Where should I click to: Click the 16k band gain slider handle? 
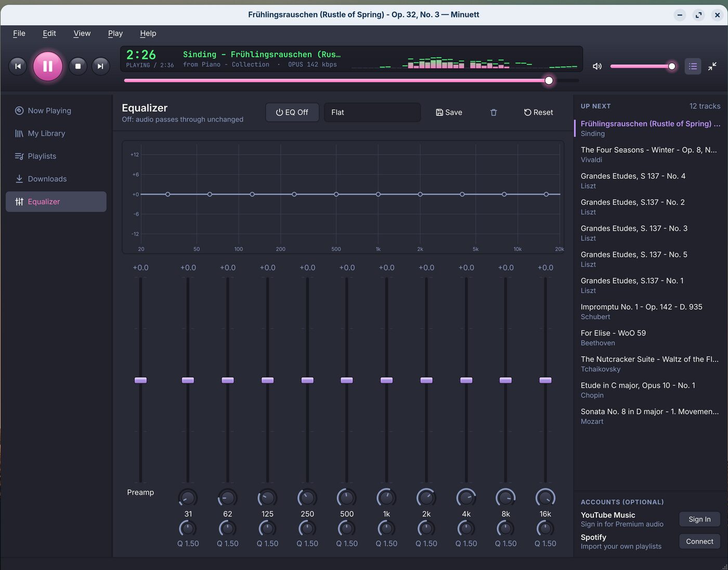545,380
